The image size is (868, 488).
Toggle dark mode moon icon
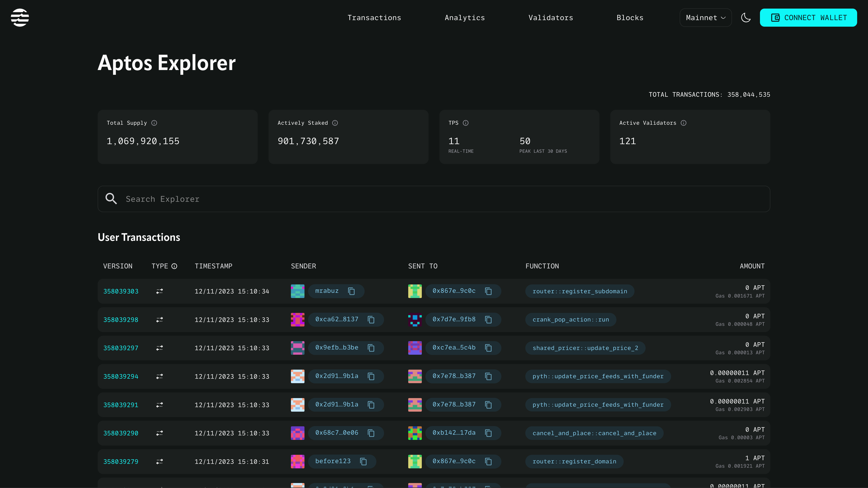click(x=746, y=18)
